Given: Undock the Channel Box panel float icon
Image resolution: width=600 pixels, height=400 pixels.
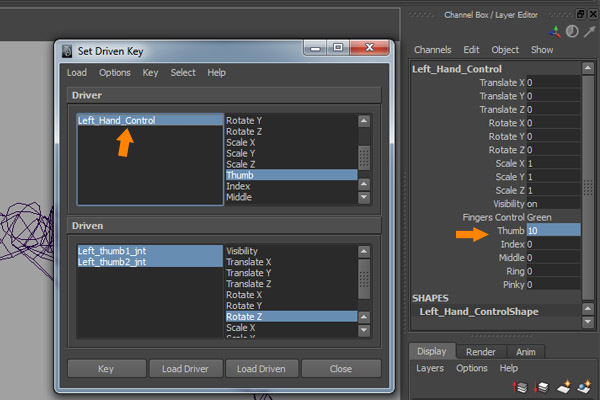Looking at the screenshot, I should pyautogui.click(x=581, y=14).
